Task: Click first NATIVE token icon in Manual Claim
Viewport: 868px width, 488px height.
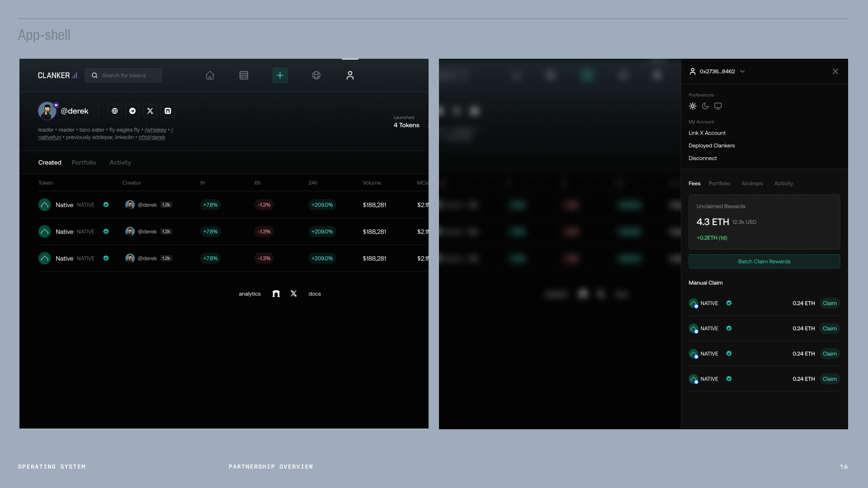Action: coord(693,304)
